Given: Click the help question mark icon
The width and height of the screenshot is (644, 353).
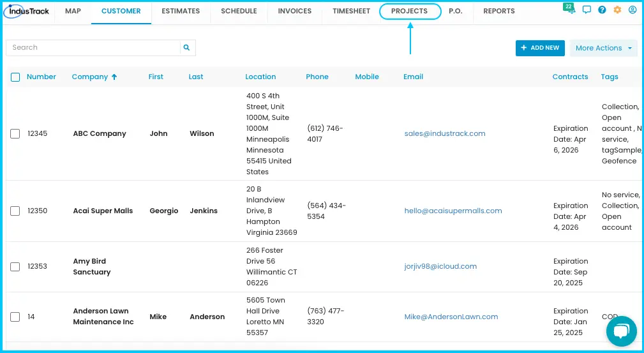Looking at the screenshot, I should [602, 10].
